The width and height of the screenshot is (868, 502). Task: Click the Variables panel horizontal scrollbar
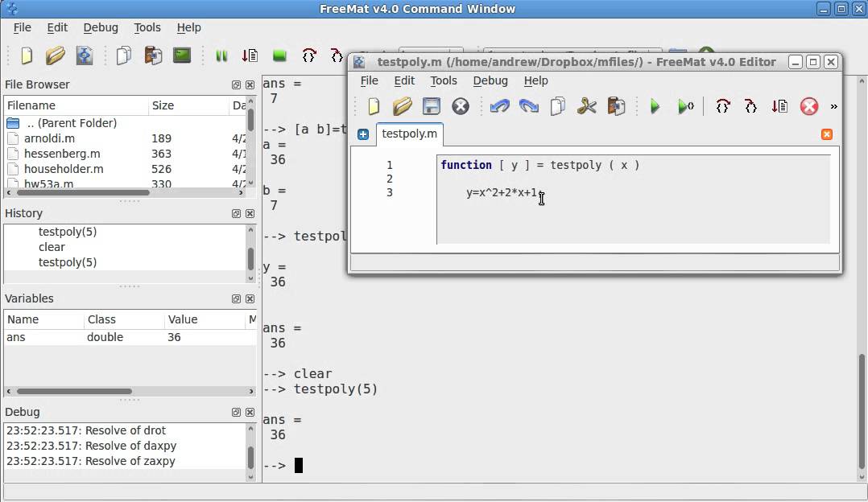tap(74, 392)
